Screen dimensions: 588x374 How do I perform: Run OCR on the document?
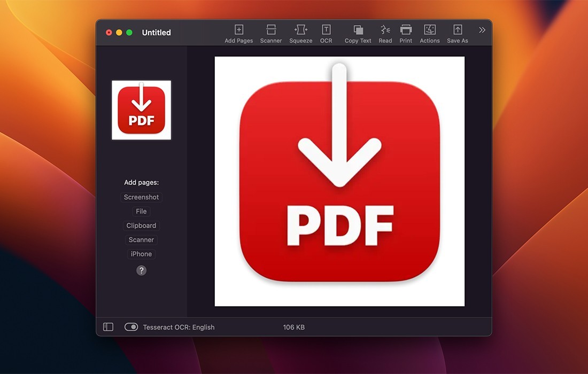[x=326, y=33]
